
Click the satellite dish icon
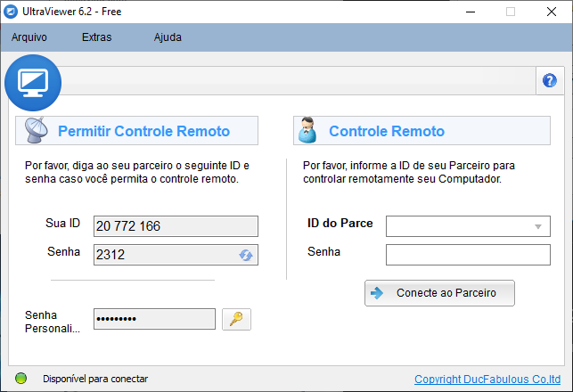coord(37,131)
